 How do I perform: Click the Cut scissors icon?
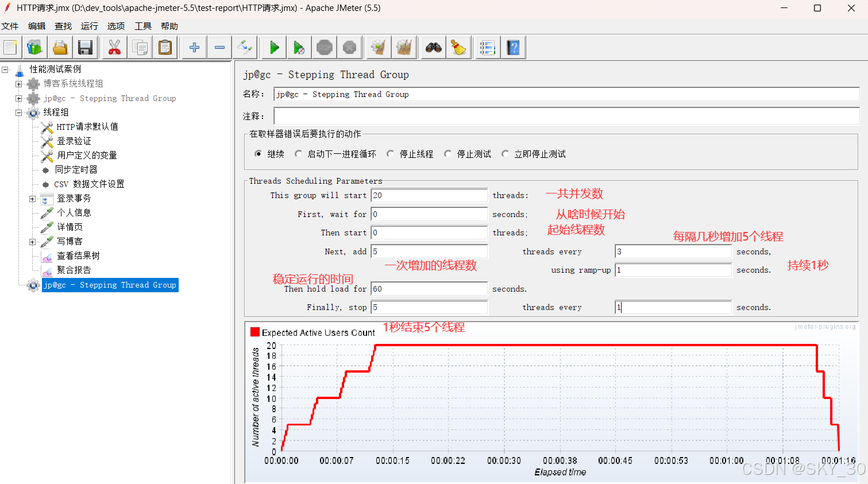pyautogui.click(x=115, y=48)
